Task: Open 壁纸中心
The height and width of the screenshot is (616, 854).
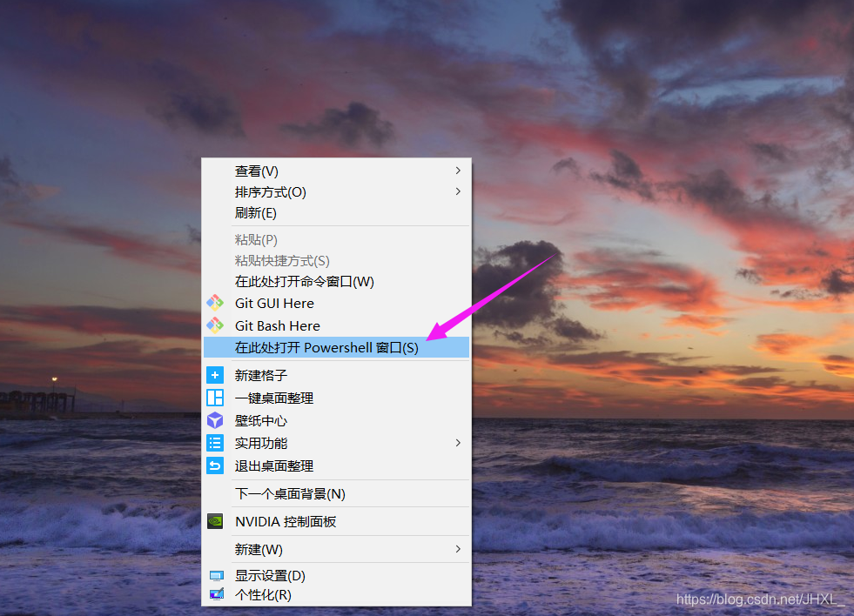Action: pos(336,420)
